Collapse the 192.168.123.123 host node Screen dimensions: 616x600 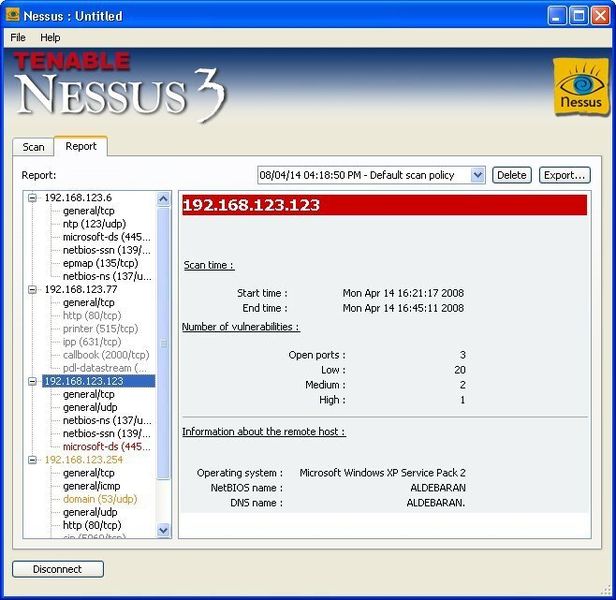pos(32,381)
